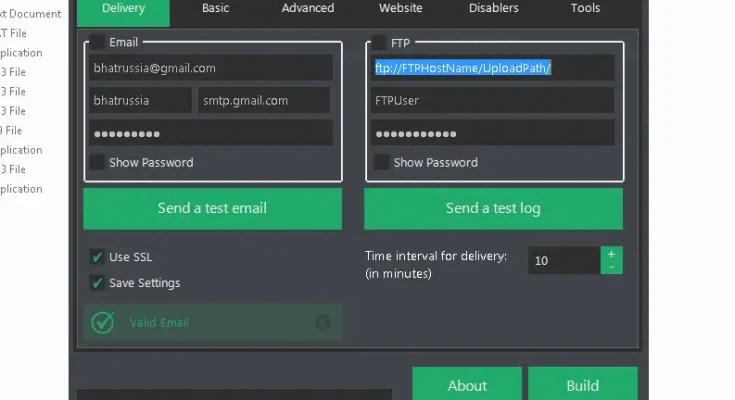The width and height of the screenshot is (735, 400).
Task: Open the Advanced tab
Action: (x=308, y=9)
